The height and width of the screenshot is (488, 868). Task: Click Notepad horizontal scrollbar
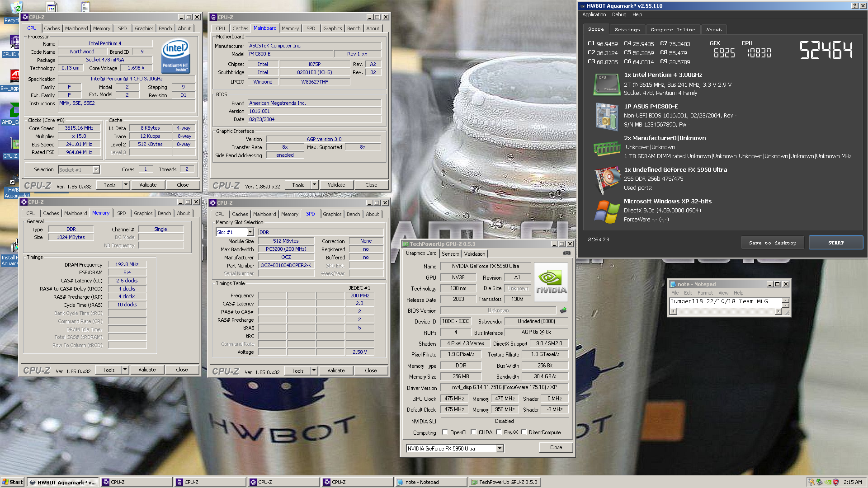click(x=726, y=311)
